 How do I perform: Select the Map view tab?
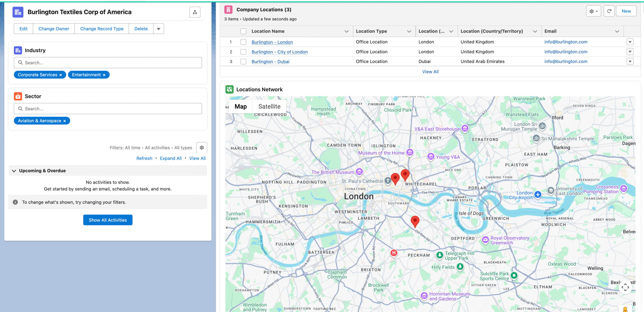240,106
